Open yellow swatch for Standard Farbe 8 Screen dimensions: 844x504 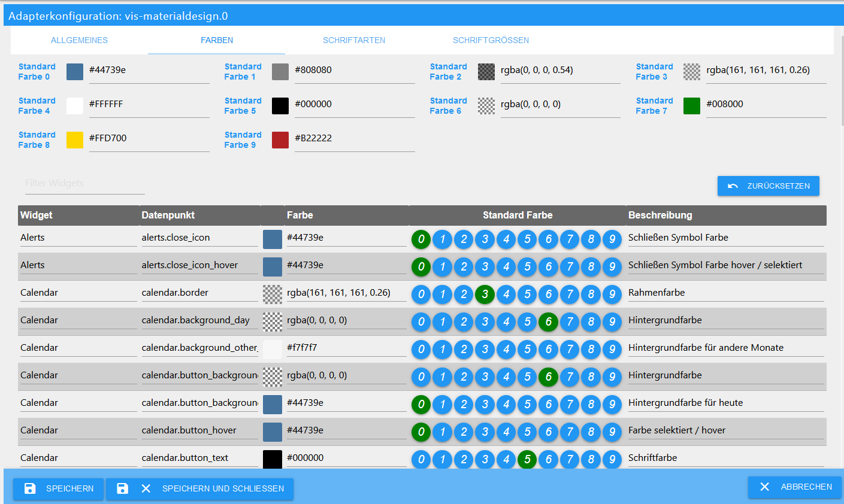(75, 140)
